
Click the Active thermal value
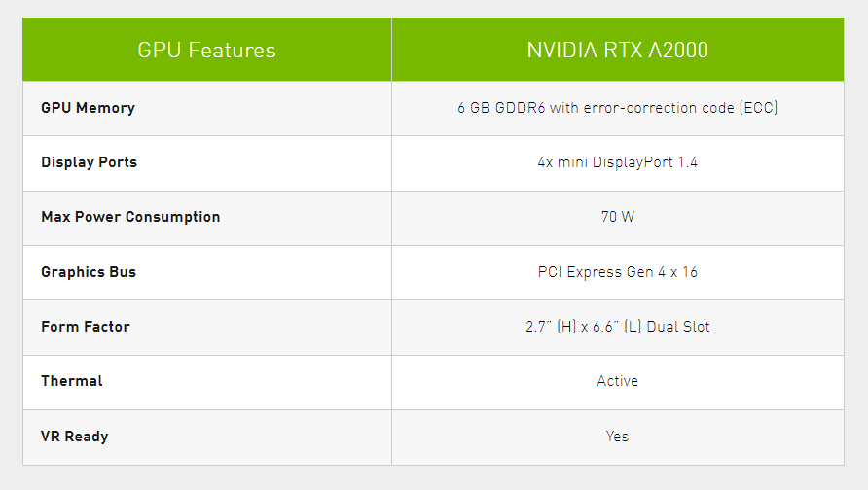click(617, 380)
